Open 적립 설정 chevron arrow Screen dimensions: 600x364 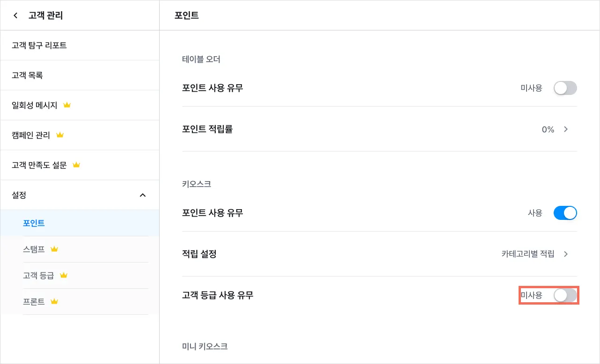(566, 254)
